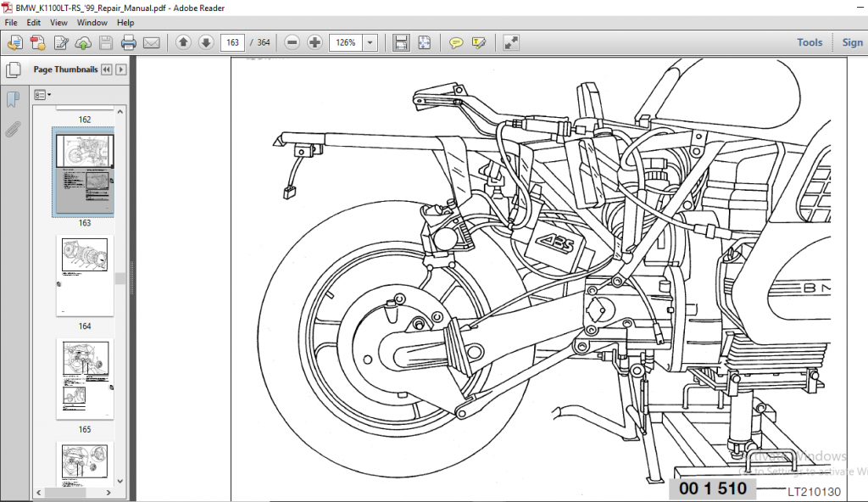Image resolution: width=868 pixels, height=502 pixels.
Task: Select the page 165 thumbnail
Action: 85,379
